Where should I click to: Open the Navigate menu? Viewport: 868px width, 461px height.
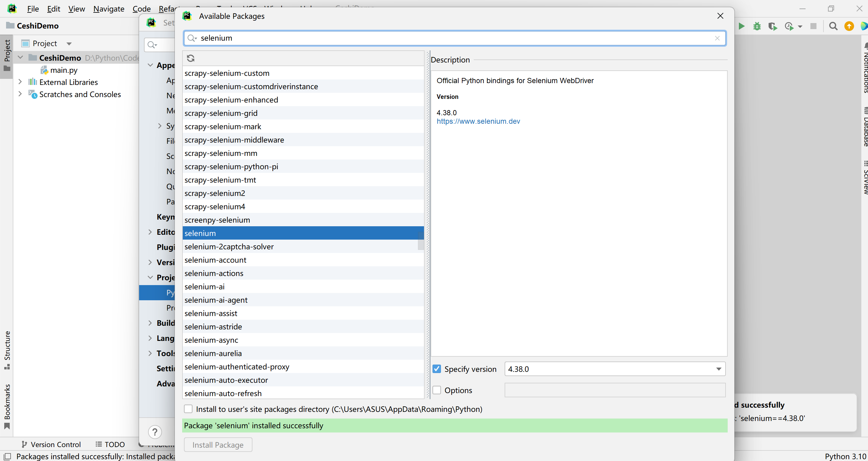point(109,9)
